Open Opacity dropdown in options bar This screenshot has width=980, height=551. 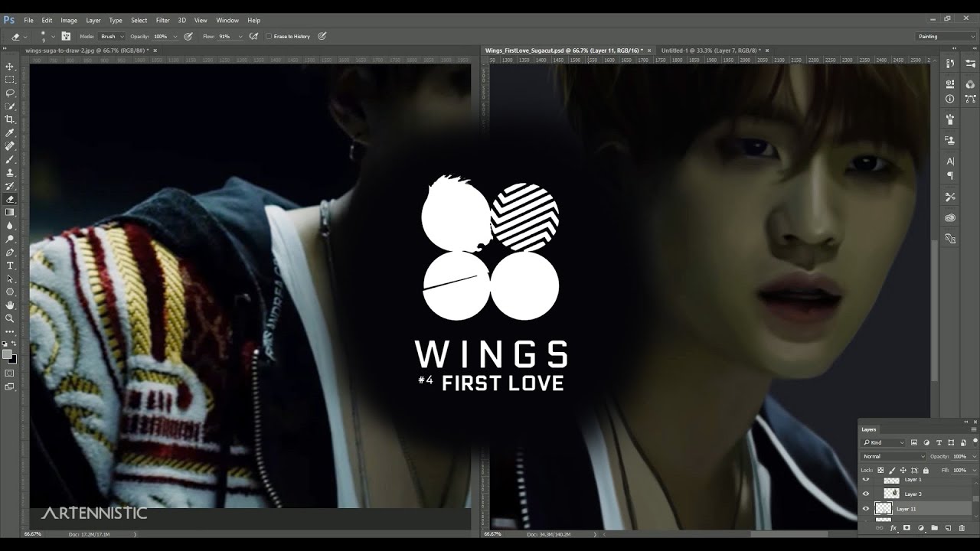175,36
